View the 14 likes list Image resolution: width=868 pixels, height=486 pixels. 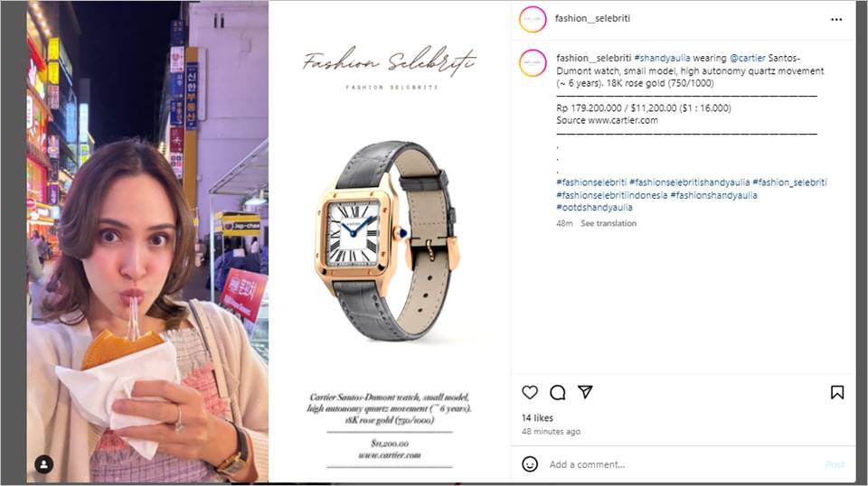[537, 418]
